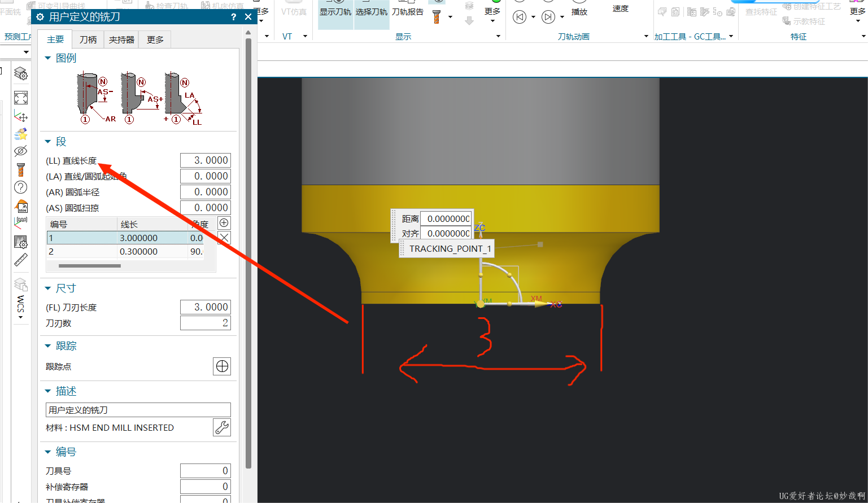Open the layer settings icon in sidebar
This screenshot has width=868, height=503.
coord(20,74)
